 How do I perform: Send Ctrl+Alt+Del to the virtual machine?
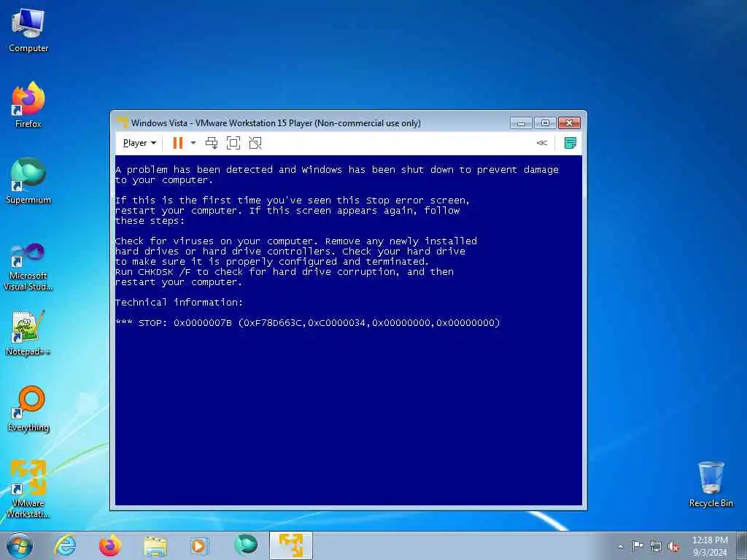coord(212,143)
